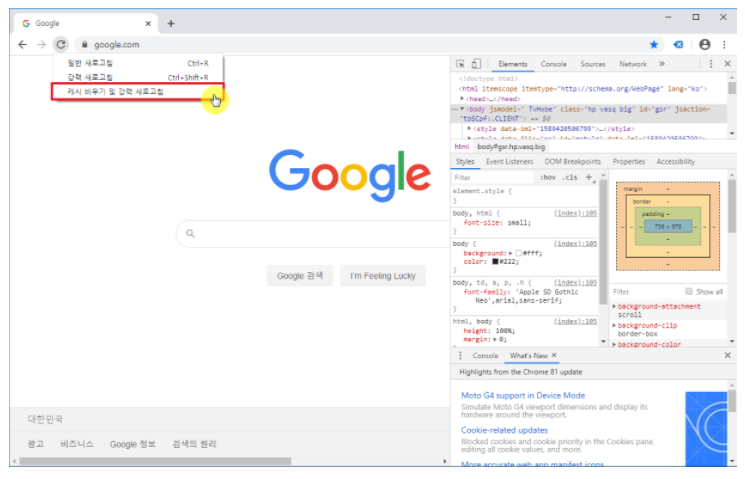Collapse the body element node
This screenshot has height=479, width=745.
tap(462, 109)
